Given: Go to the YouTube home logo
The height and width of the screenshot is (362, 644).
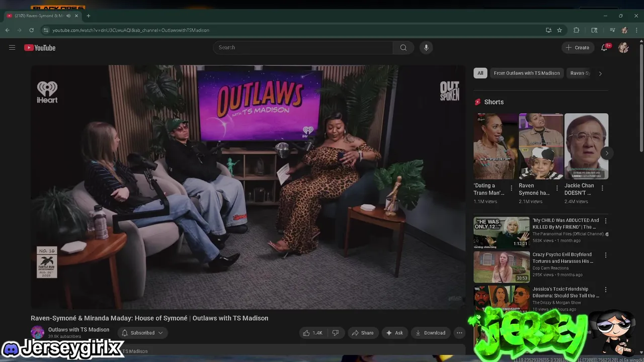Looking at the screenshot, I should (40, 48).
